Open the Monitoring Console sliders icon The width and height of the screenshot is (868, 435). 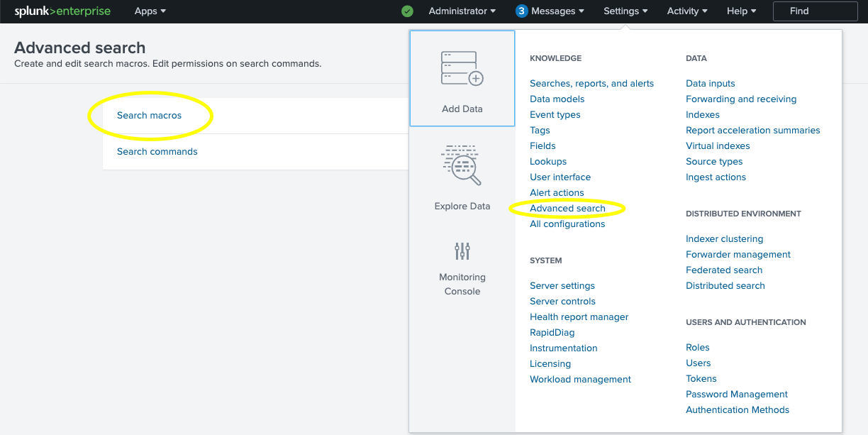[462, 250]
